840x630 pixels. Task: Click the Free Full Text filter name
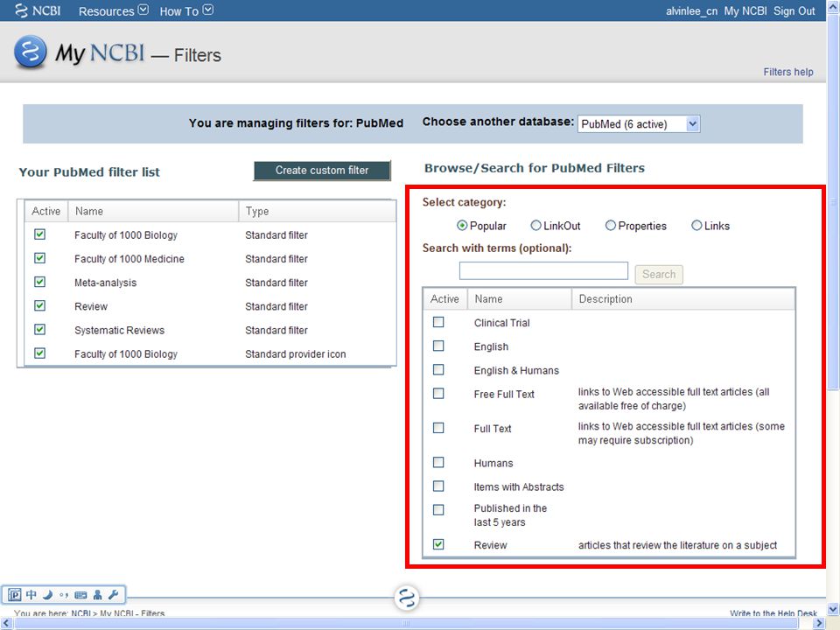[504, 395]
